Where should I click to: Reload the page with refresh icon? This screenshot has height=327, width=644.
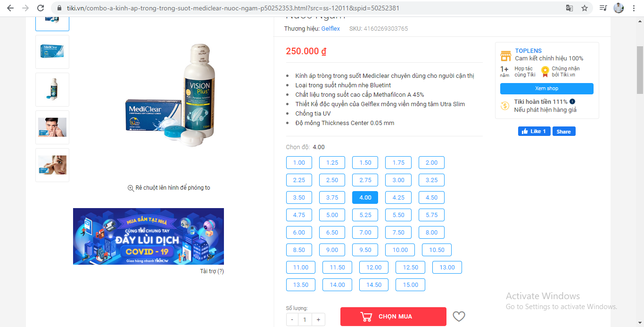click(x=41, y=8)
